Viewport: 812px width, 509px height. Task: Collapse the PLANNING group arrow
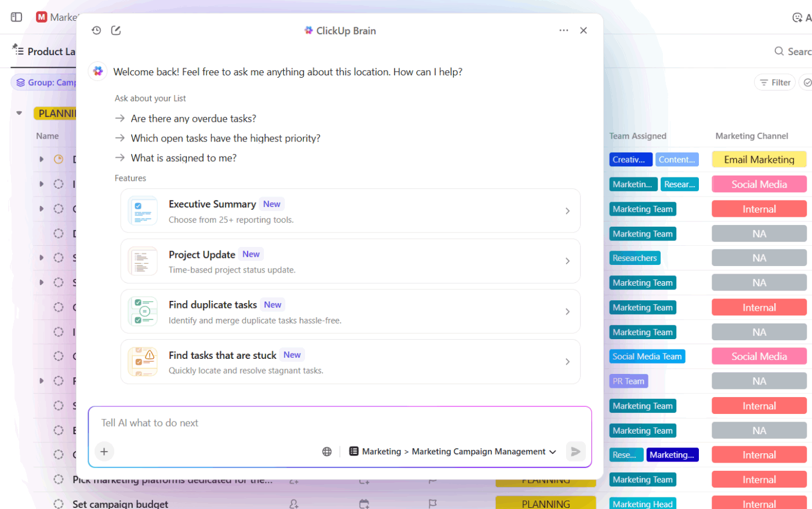(19, 113)
